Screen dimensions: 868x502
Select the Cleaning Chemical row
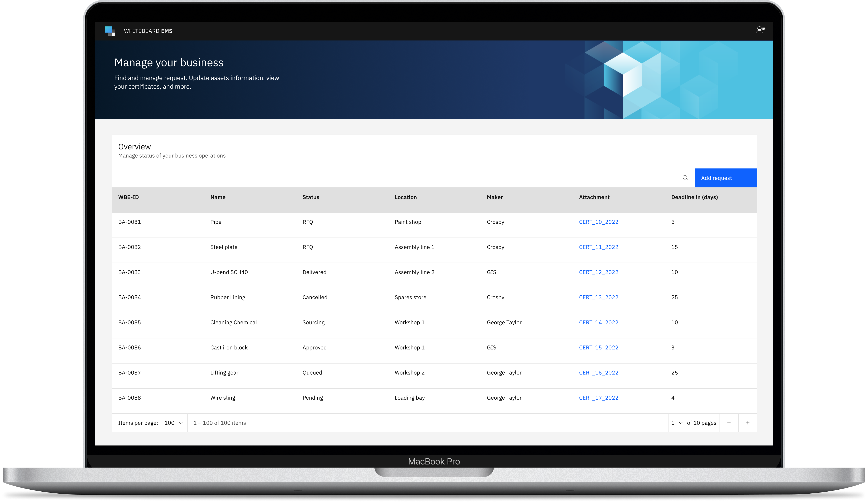coord(233,323)
